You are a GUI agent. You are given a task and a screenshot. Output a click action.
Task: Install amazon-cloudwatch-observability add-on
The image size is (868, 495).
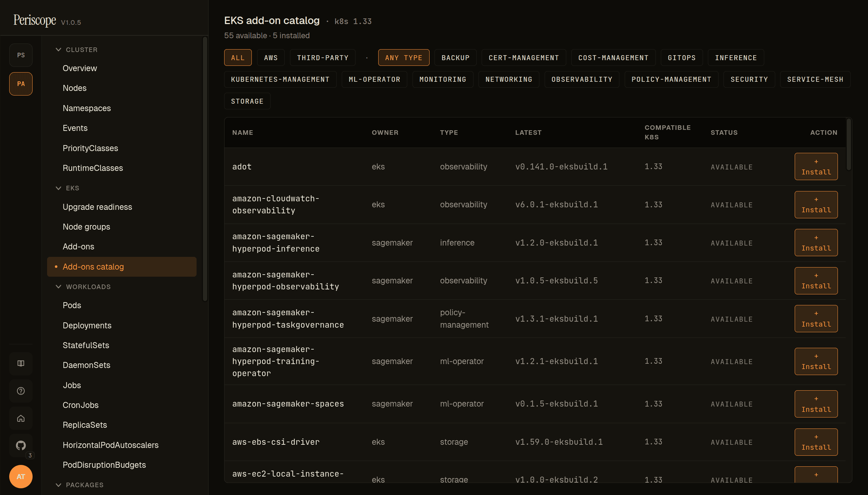pyautogui.click(x=816, y=205)
